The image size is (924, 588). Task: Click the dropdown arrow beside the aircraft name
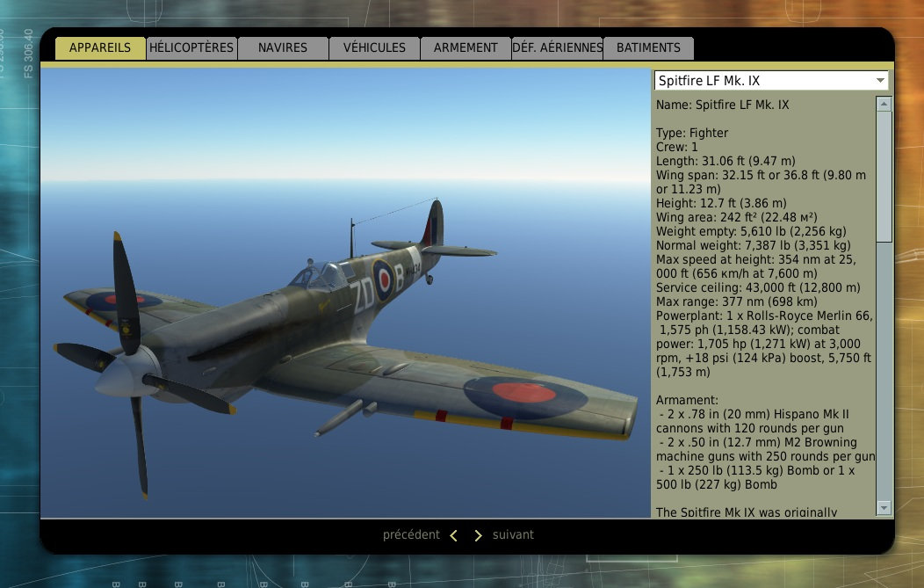click(880, 81)
